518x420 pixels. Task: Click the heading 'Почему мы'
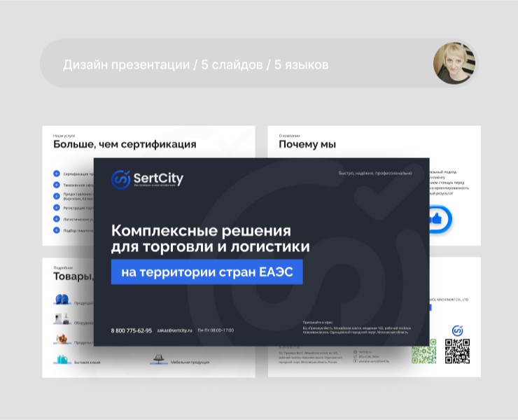[307, 144]
